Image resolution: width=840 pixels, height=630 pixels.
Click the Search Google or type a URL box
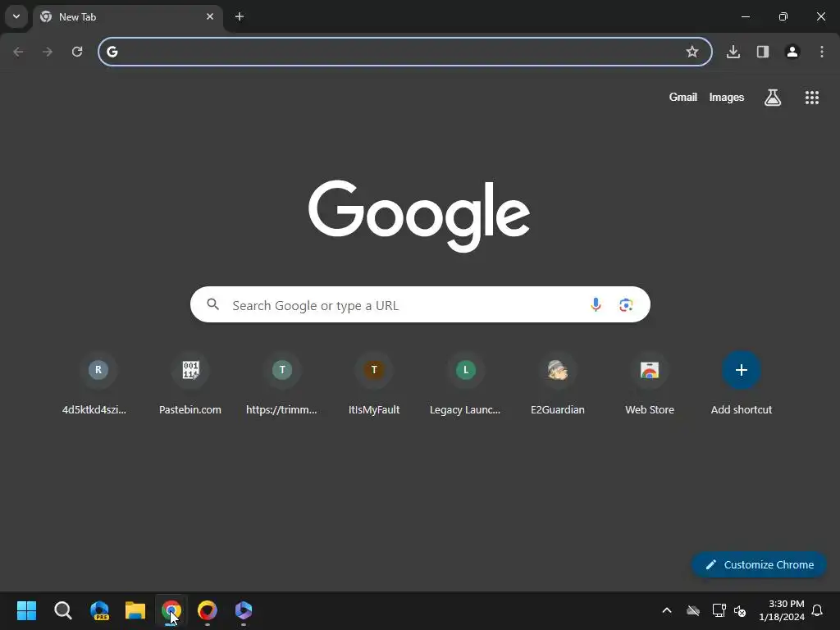coord(420,305)
